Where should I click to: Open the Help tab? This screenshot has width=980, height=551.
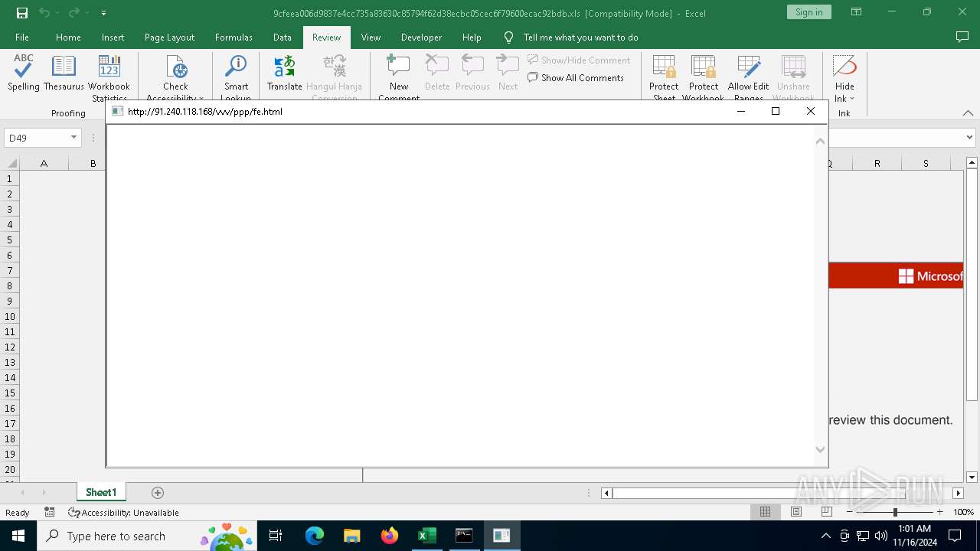[x=472, y=37]
